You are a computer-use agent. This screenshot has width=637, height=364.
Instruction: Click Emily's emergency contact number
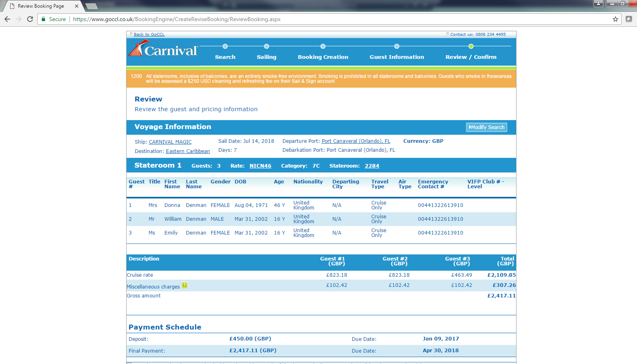pos(441,233)
